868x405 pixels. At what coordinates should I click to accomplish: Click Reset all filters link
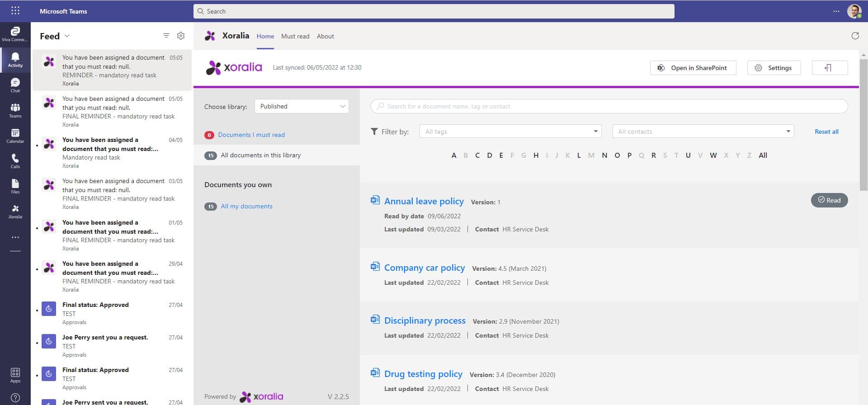[x=826, y=132]
